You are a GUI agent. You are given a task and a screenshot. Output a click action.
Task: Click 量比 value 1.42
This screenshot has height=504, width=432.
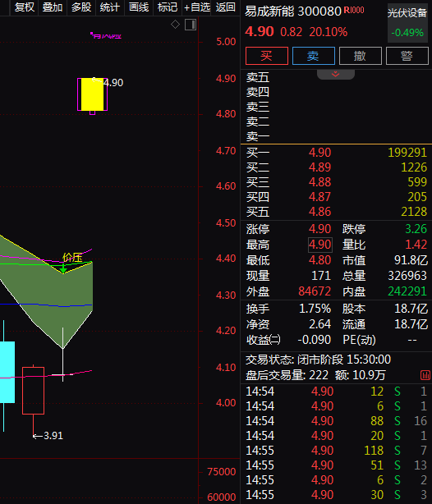click(x=416, y=245)
